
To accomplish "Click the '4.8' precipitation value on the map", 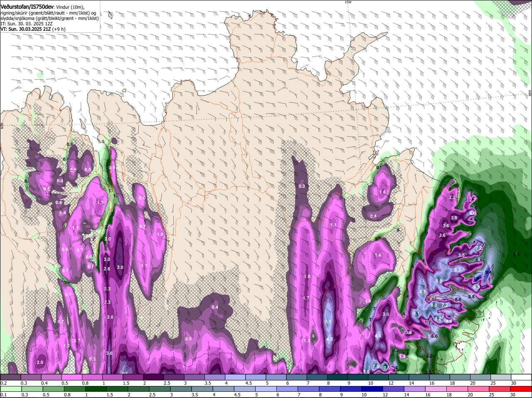I will pos(449,322).
